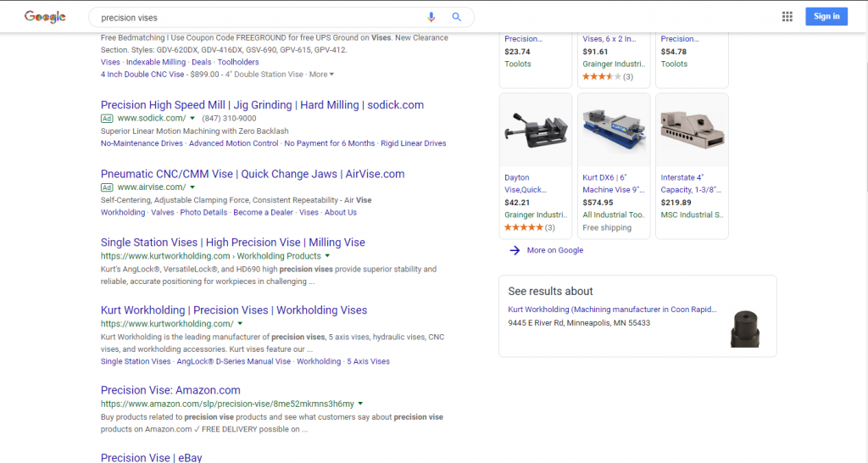Open 'Precision Vise: Amazon.com' result
The width and height of the screenshot is (868, 463).
[170, 390]
